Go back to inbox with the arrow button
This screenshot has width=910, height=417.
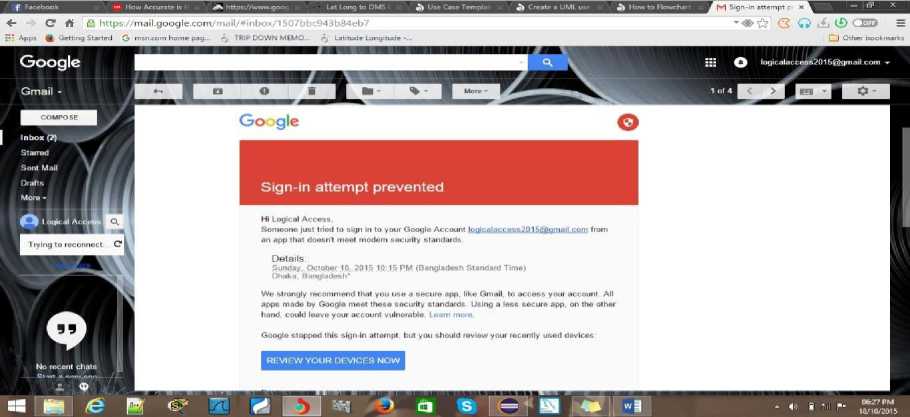click(158, 91)
